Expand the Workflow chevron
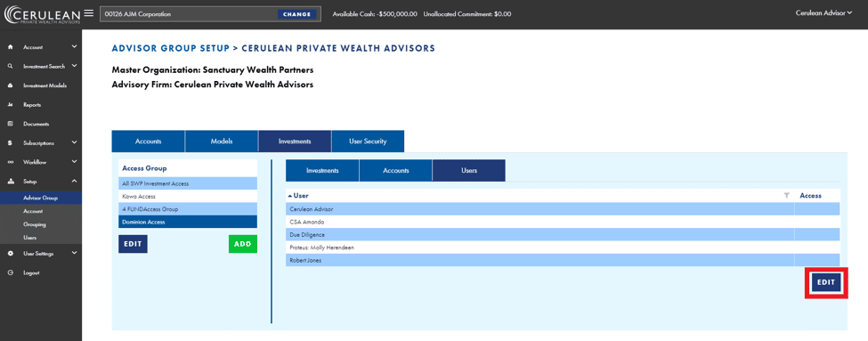Screen dimensions: 868x341 (74, 162)
